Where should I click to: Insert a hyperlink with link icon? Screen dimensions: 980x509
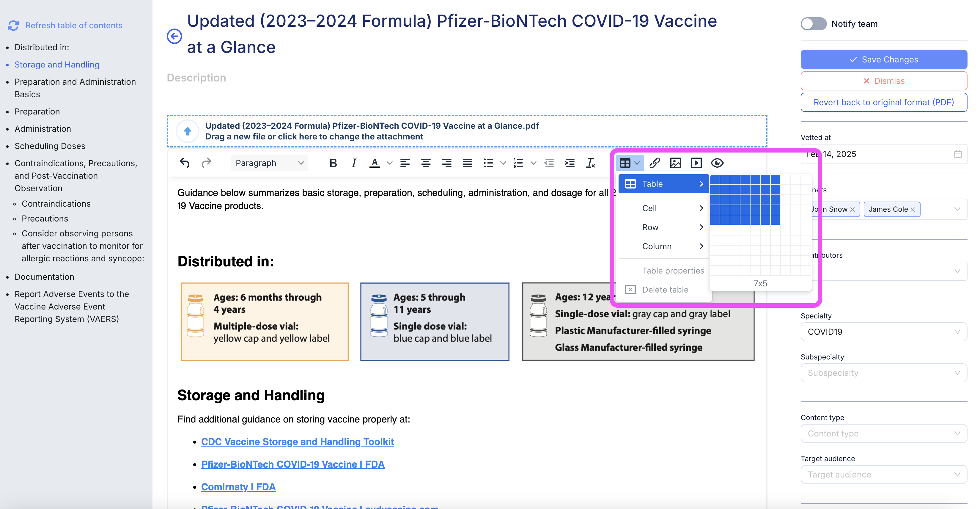654,163
